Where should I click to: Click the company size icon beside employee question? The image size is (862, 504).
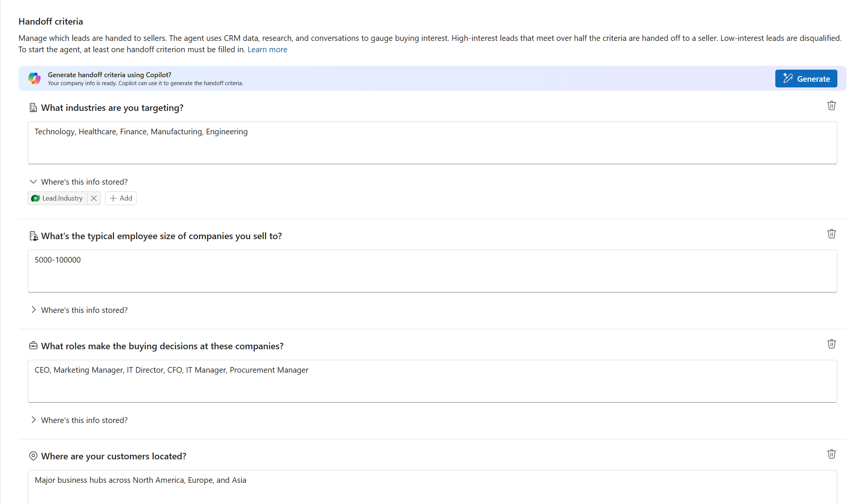point(34,236)
